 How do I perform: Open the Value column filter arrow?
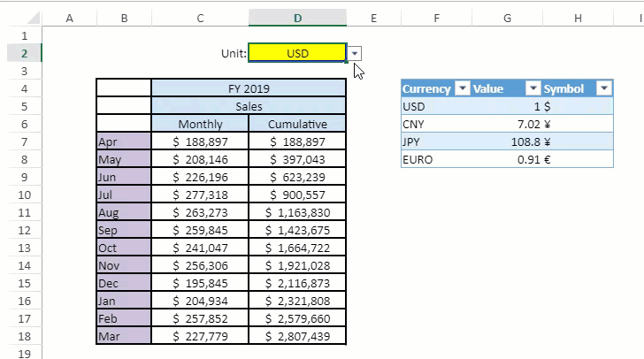[533, 88]
